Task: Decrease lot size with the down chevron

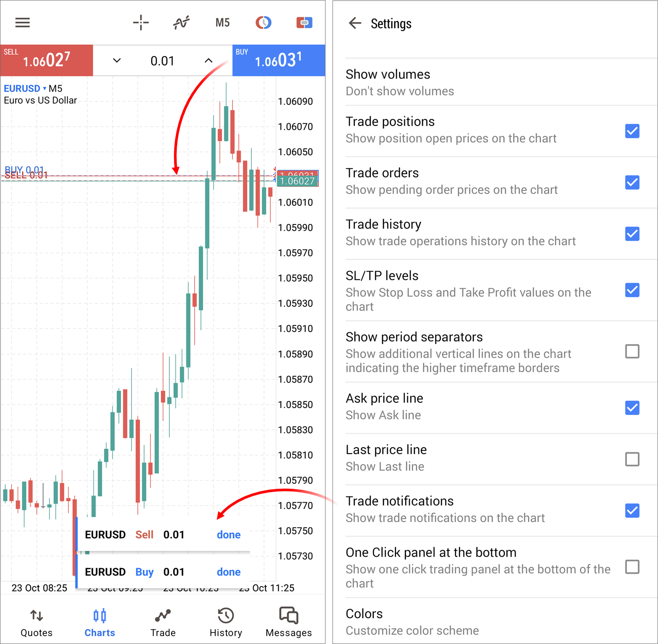Action: tap(116, 61)
